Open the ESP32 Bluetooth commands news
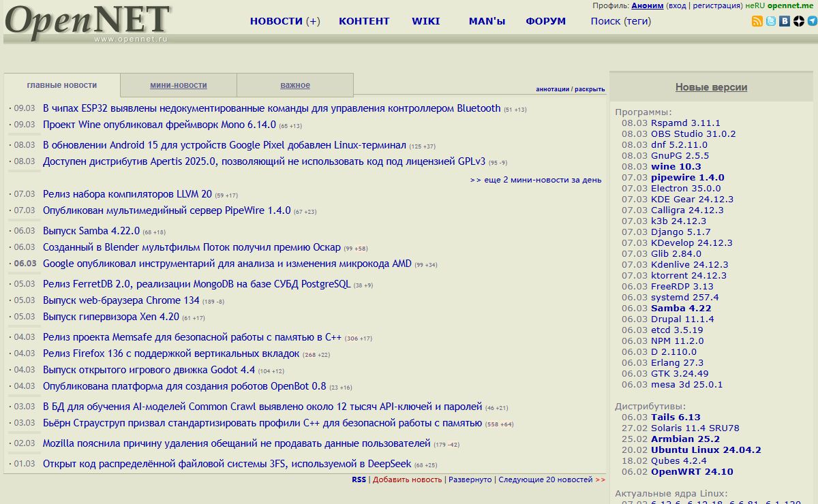818x504 pixels. pyautogui.click(x=271, y=108)
